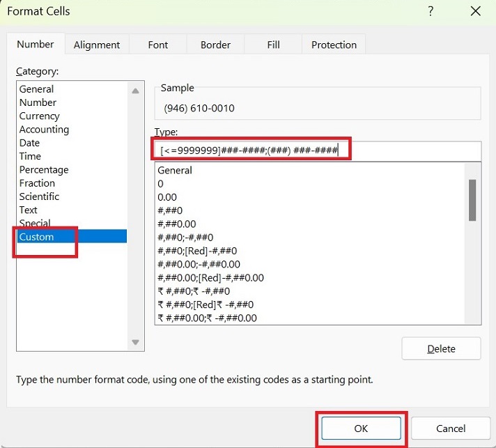Select the Accounting category

click(44, 130)
